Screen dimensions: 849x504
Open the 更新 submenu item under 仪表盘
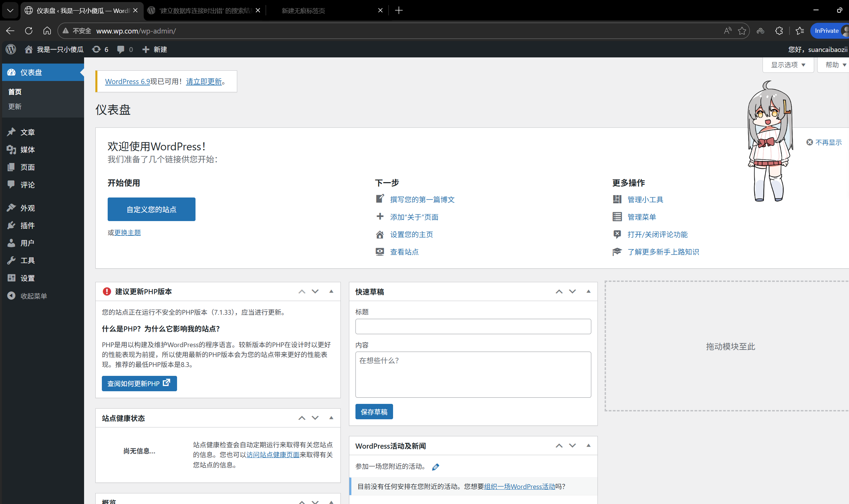[x=15, y=107]
